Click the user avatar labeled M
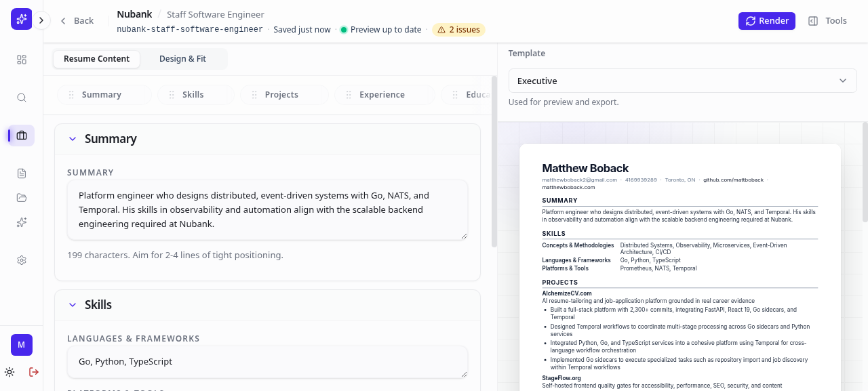This screenshot has width=868, height=391. coord(22,345)
